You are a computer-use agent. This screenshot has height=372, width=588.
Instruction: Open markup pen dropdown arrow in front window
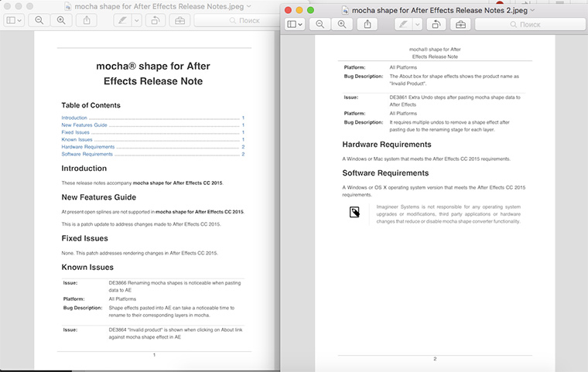point(417,25)
